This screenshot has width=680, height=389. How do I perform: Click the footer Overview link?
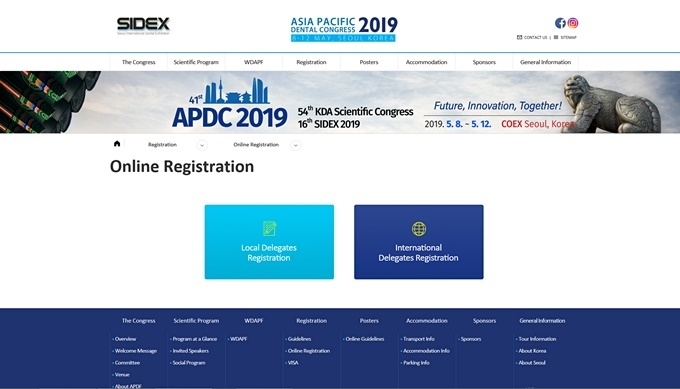coord(125,339)
